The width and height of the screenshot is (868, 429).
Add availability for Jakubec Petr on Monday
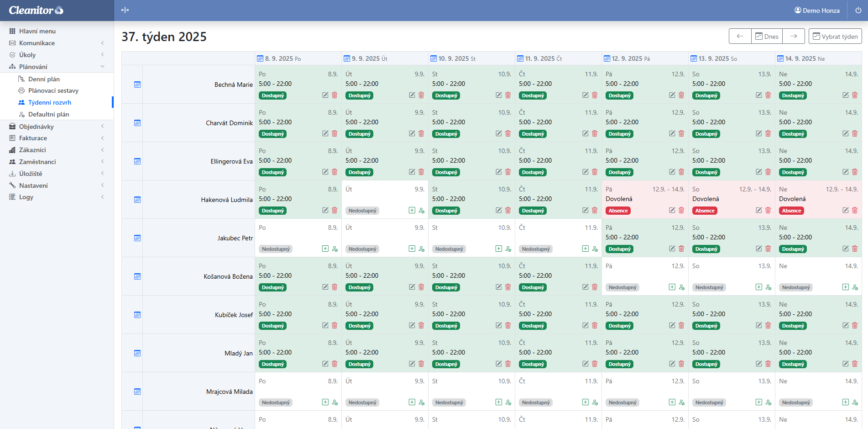click(x=325, y=249)
